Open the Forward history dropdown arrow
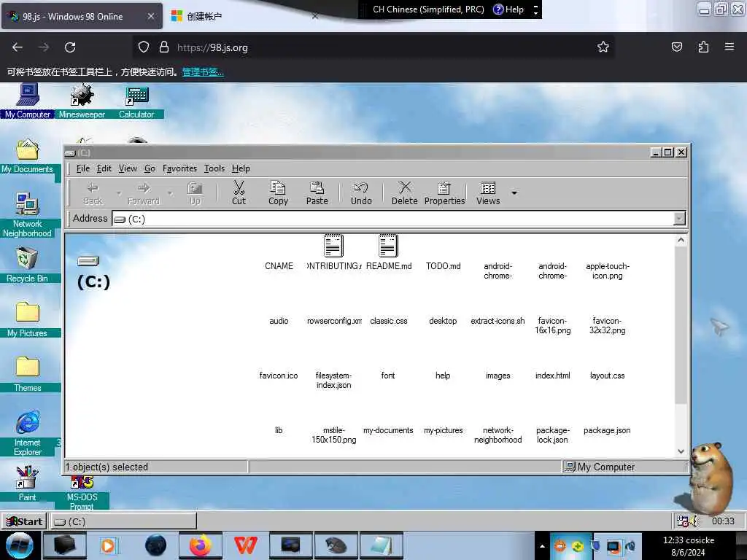747x560 pixels. pos(169,192)
